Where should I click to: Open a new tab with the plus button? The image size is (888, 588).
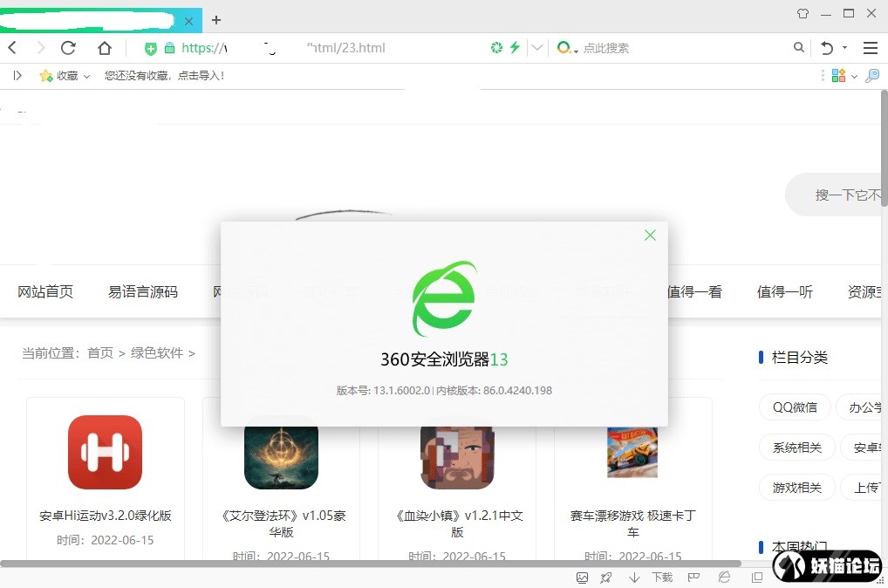pyautogui.click(x=216, y=20)
